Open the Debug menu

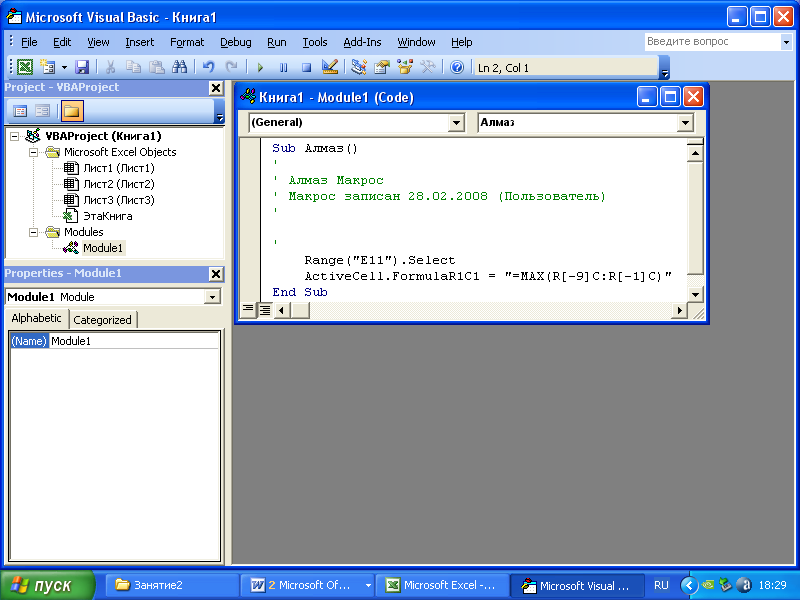click(x=236, y=42)
